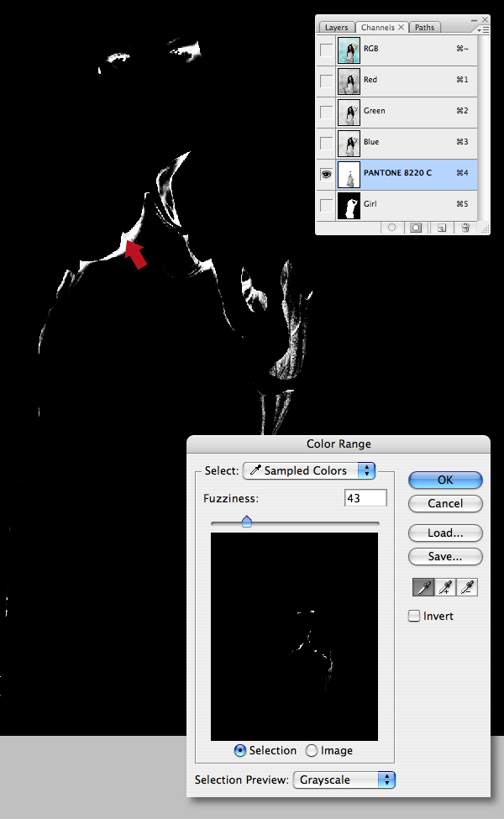Toggle visibility of the Green channel

click(x=327, y=112)
